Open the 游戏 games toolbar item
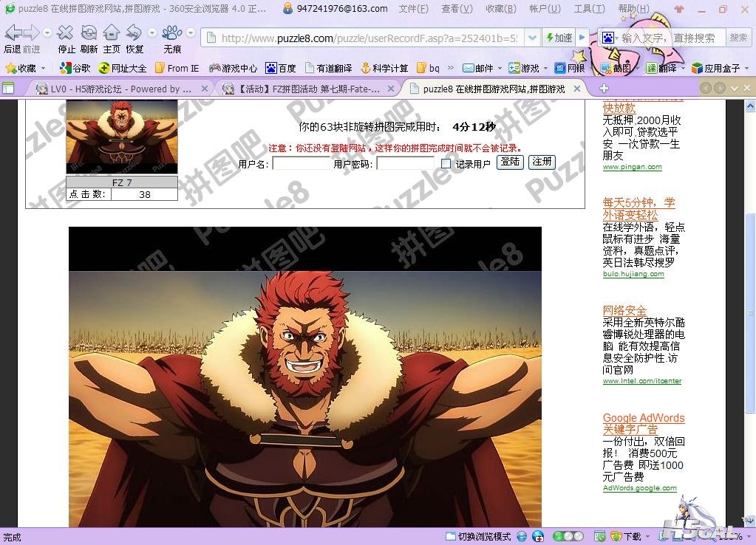The width and height of the screenshot is (756, 545). (524, 69)
